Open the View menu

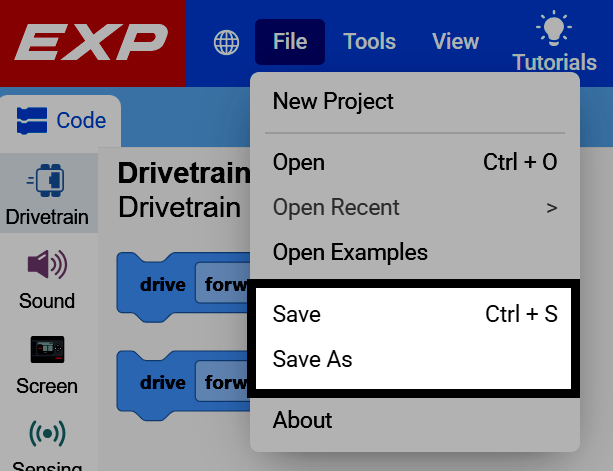(x=455, y=42)
